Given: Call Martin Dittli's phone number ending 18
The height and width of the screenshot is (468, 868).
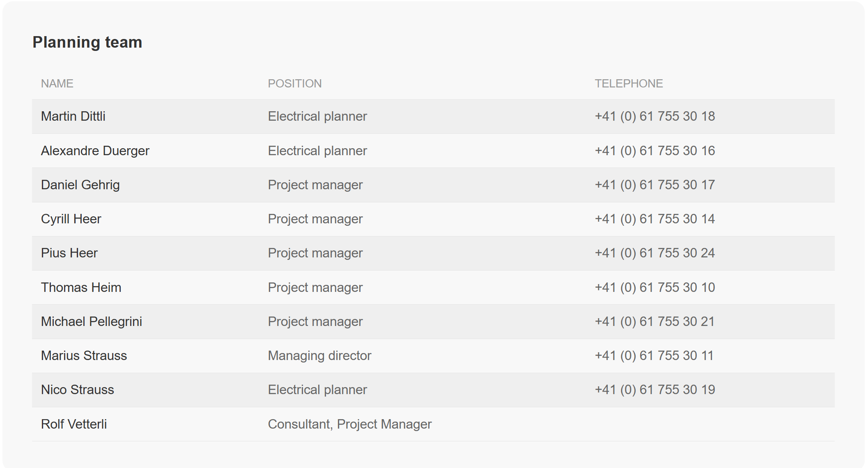Looking at the screenshot, I should click(654, 116).
